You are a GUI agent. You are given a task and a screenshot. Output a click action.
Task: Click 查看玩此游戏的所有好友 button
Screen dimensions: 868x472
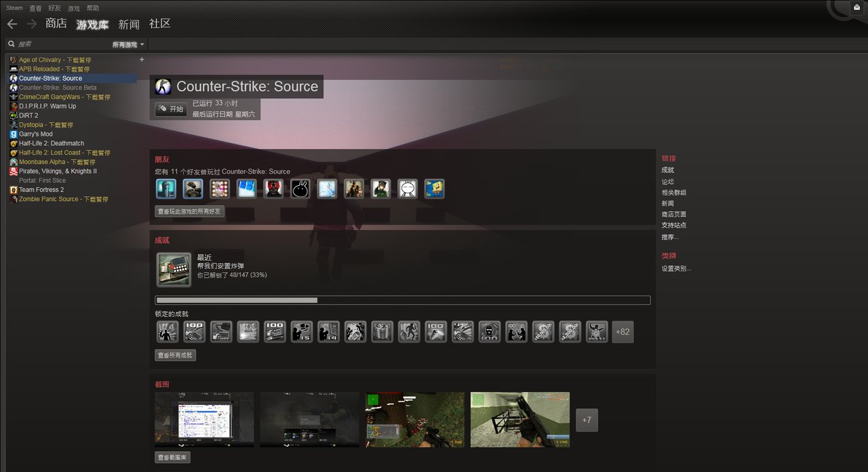189,212
